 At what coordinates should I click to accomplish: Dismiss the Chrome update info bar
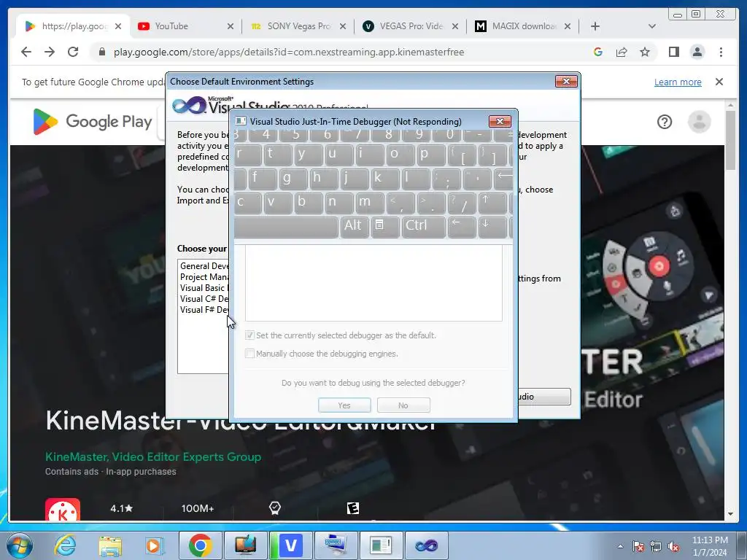tap(719, 82)
